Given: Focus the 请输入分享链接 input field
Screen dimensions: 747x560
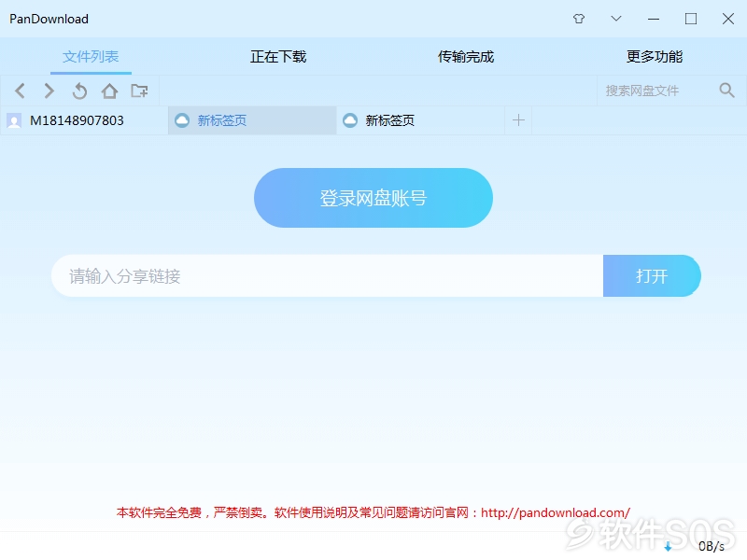Looking at the screenshot, I should [328, 275].
